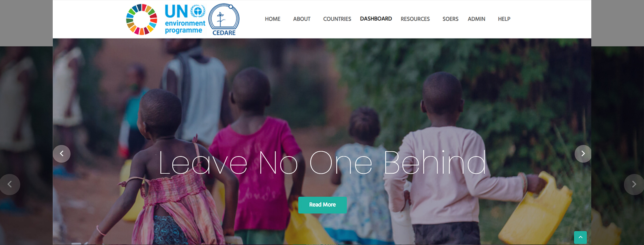
Task: Expand the RESOURCES menu
Action: [415, 19]
